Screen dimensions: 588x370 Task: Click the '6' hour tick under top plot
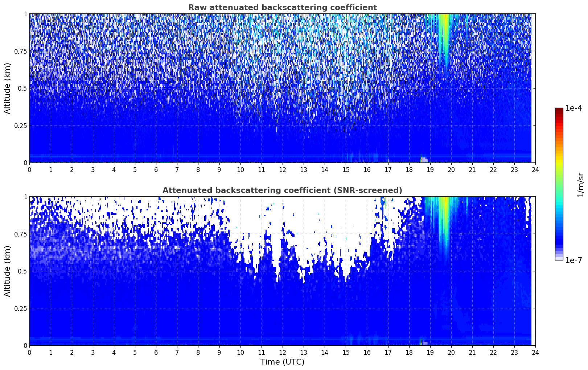pyautogui.click(x=156, y=169)
